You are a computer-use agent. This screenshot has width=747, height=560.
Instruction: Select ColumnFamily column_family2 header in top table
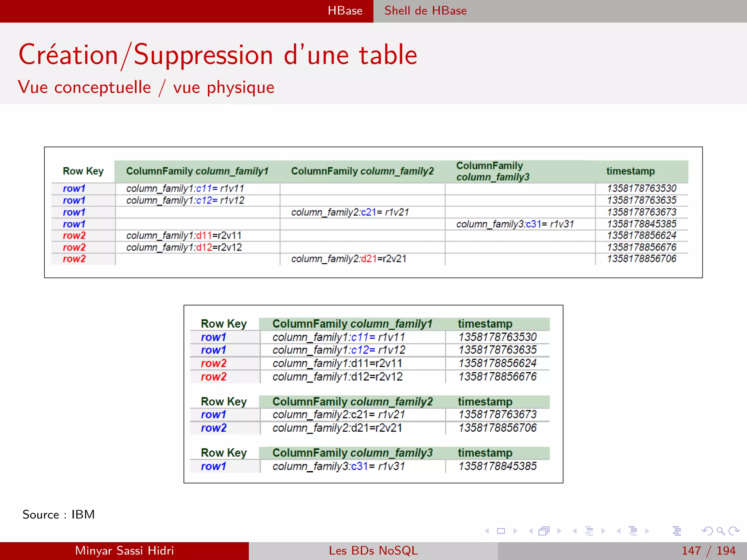(x=363, y=171)
